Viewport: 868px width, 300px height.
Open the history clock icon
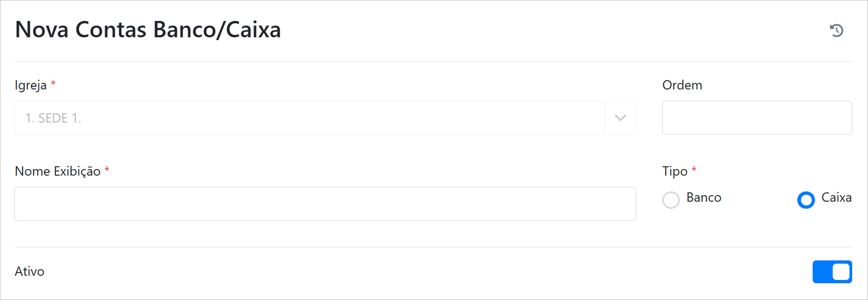836,30
